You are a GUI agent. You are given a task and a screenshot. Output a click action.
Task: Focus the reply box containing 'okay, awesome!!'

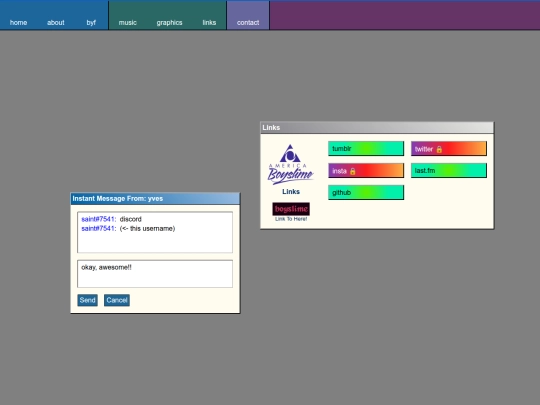pyautogui.click(x=155, y=274)
